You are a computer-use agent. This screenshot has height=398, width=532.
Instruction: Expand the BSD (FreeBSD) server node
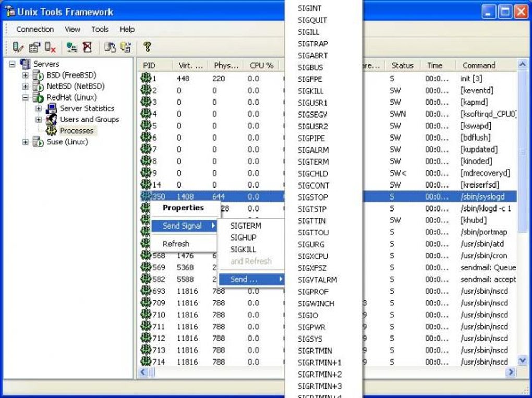[x=26, y=75]
